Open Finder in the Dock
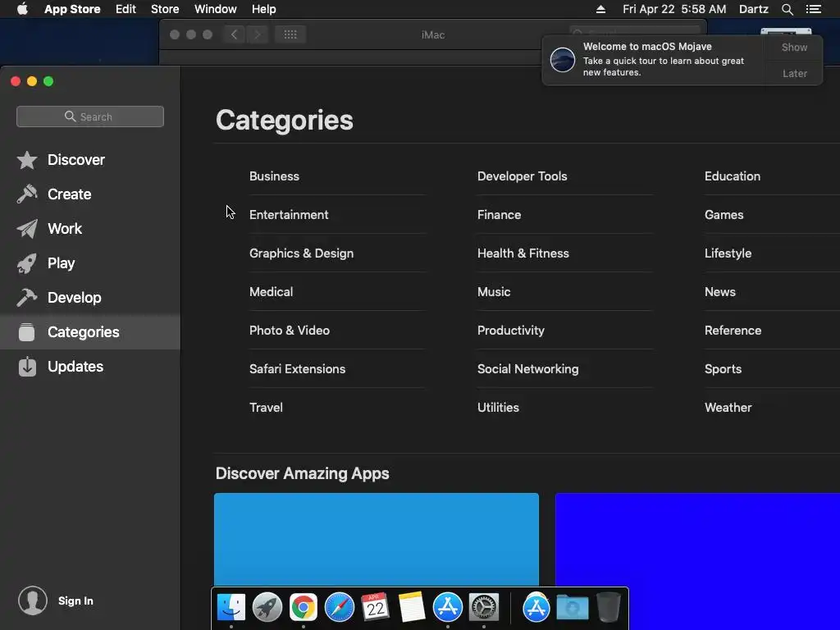The image size is (840, 630). pos(231,608)
